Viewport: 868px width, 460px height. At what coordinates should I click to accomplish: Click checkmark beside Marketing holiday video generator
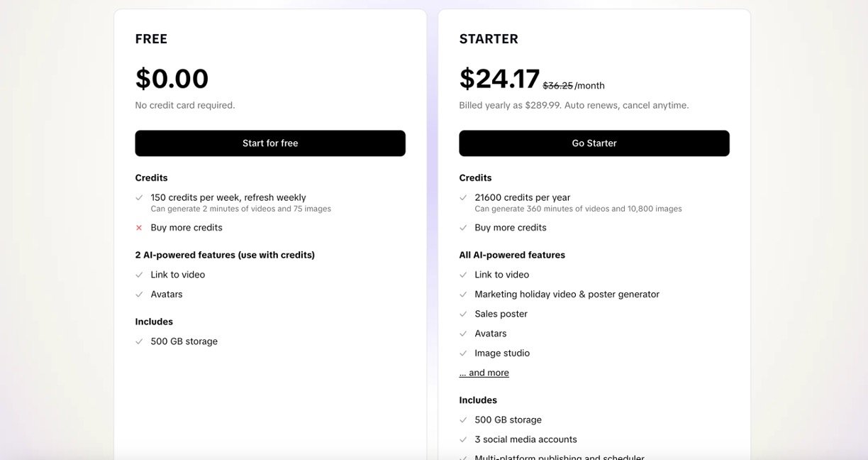click(463, 295)
